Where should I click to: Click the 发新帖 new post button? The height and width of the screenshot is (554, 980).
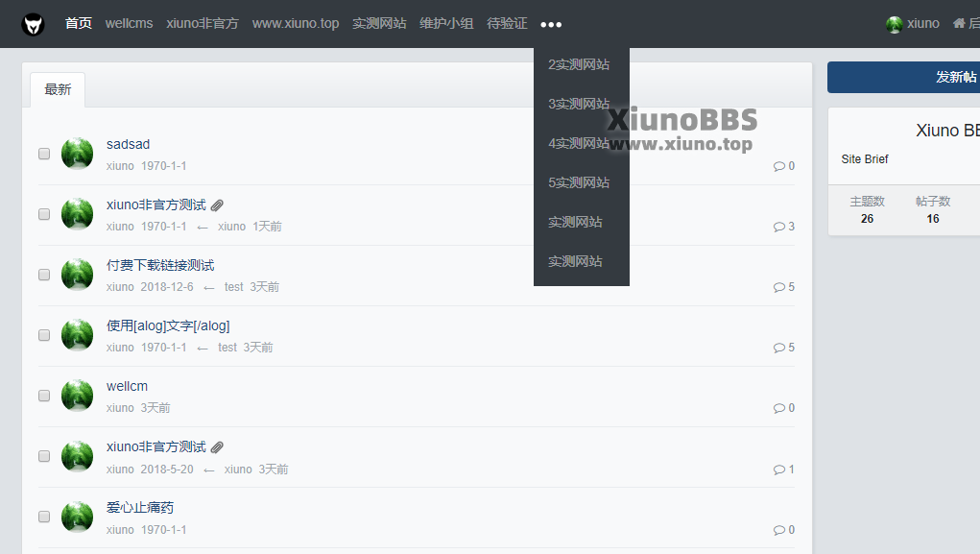coord(904,77)
